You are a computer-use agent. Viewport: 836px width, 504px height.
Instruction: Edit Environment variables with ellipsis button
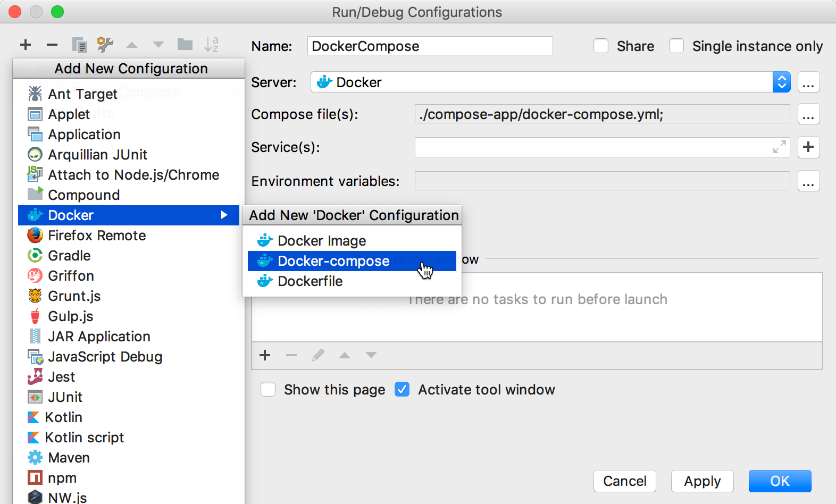click(808, 181)
